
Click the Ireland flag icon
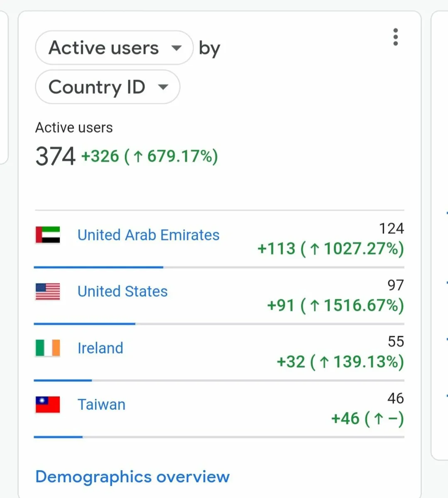[x=48, y=348]
